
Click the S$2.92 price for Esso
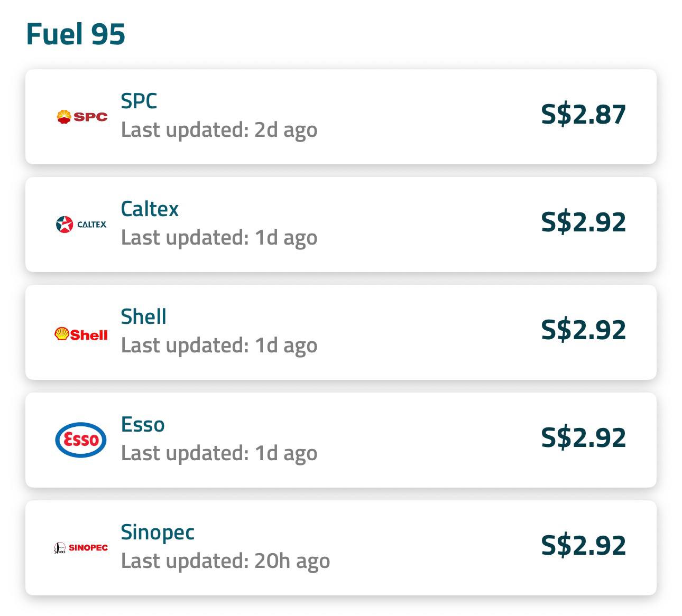pos(583,437)
